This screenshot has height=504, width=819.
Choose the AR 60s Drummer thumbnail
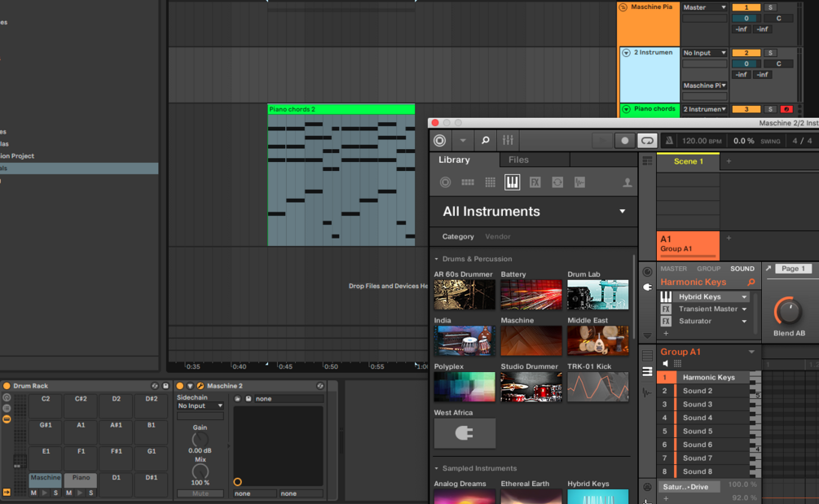(465, 294)
